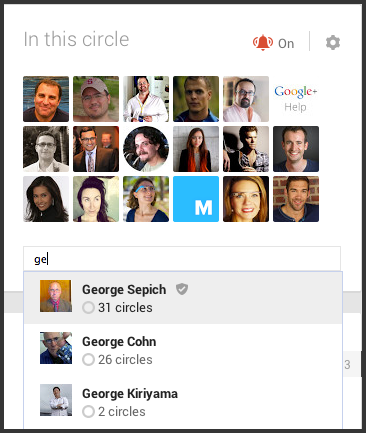Click the "On" notification label
Image resolution: width=366 pixels, height=433 pixels.
pyautogui.click(x=286, y=44)
